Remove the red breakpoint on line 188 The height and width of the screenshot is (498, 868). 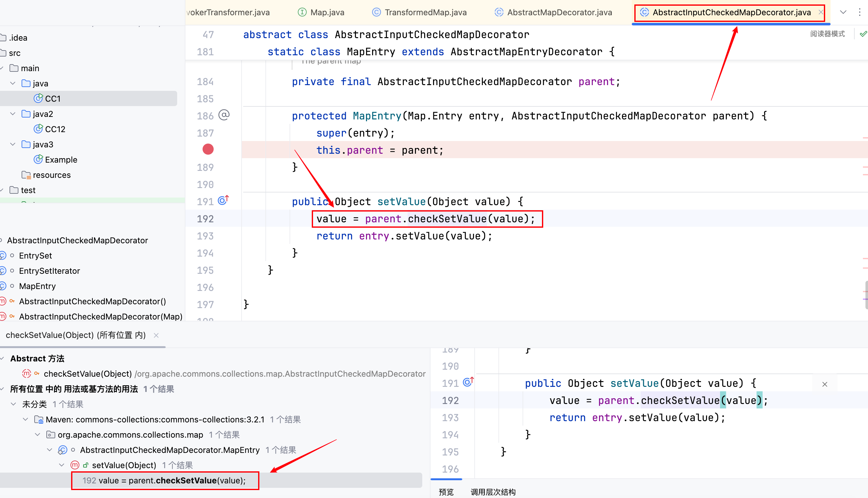click(208, 150)
